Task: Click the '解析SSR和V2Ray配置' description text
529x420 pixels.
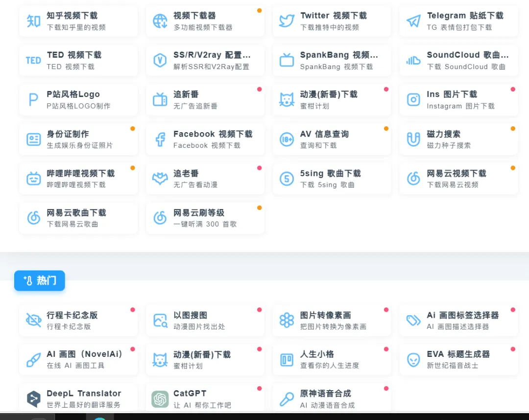Action: click(211, 67)
